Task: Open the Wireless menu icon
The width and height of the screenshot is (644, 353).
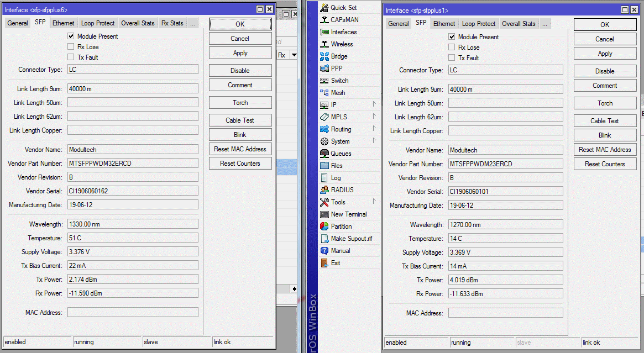Action: tap(324, 44)
